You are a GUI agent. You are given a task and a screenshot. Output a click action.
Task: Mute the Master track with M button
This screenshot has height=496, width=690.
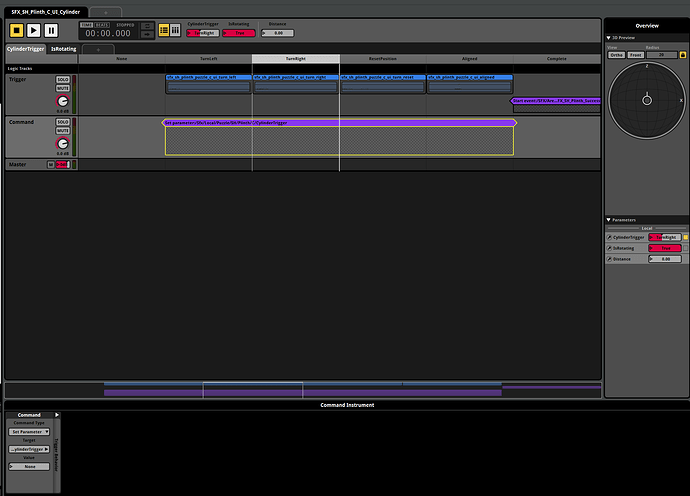point(51,164)
